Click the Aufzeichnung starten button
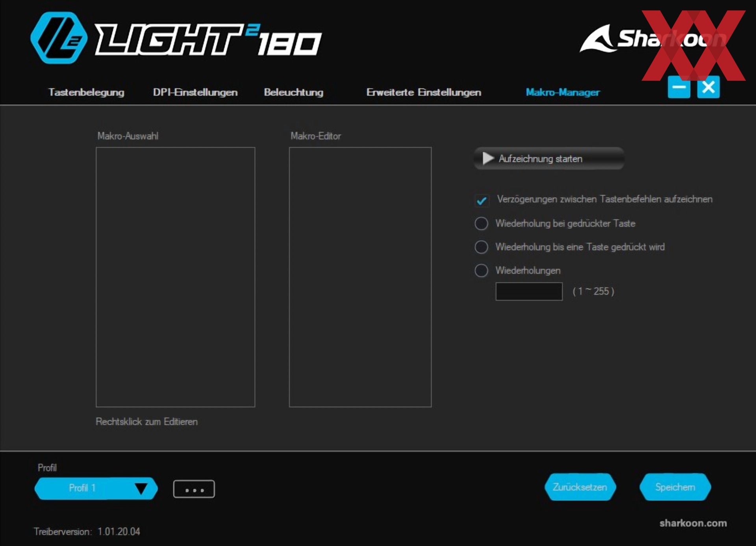 click(x=549, y=158)
